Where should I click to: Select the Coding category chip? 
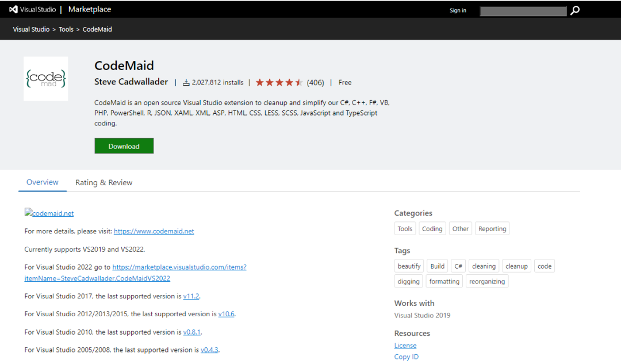(432, 228)
